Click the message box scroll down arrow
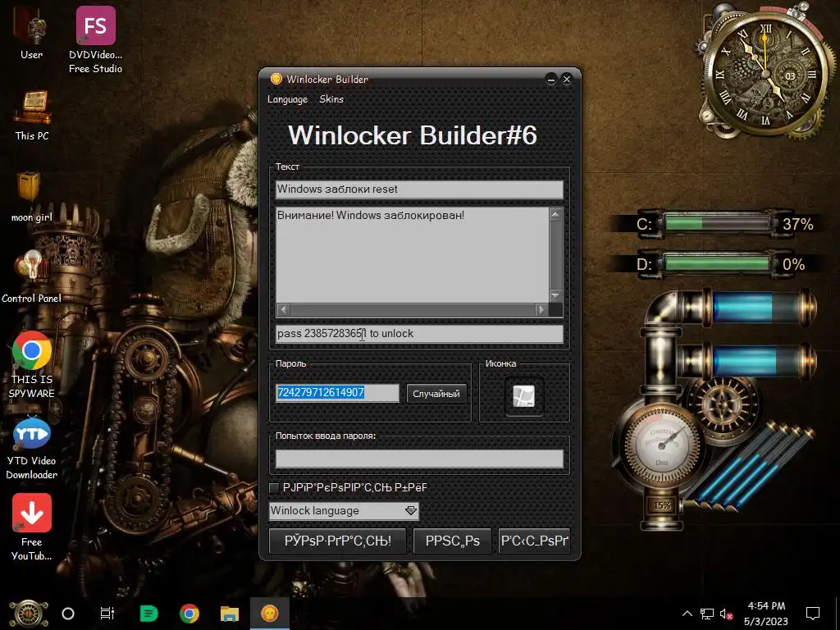Screen dimensions: 840x630 click(x=555, y=295)
